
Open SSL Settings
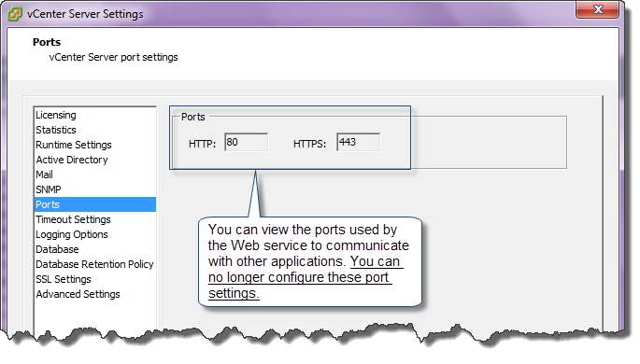95,280
